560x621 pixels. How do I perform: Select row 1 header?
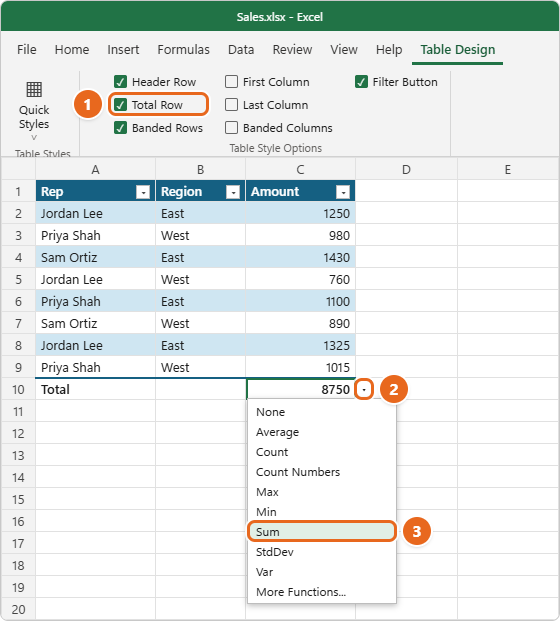point(18,192)
